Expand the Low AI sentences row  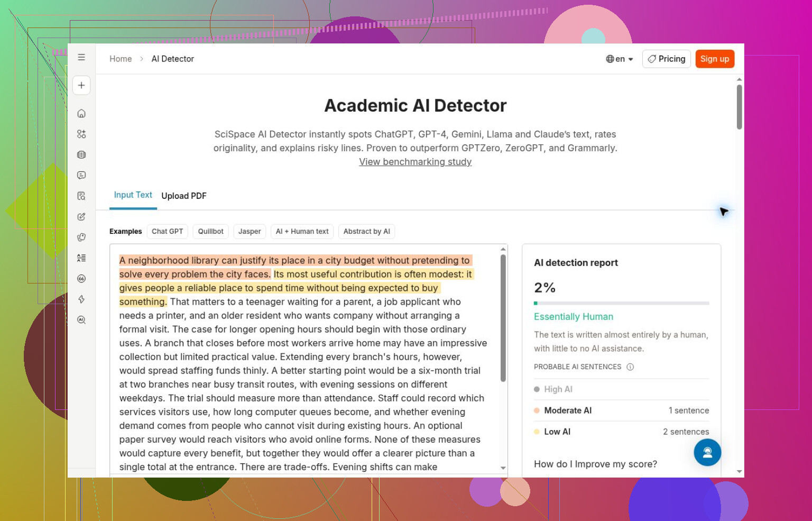[x=621, y=432]
